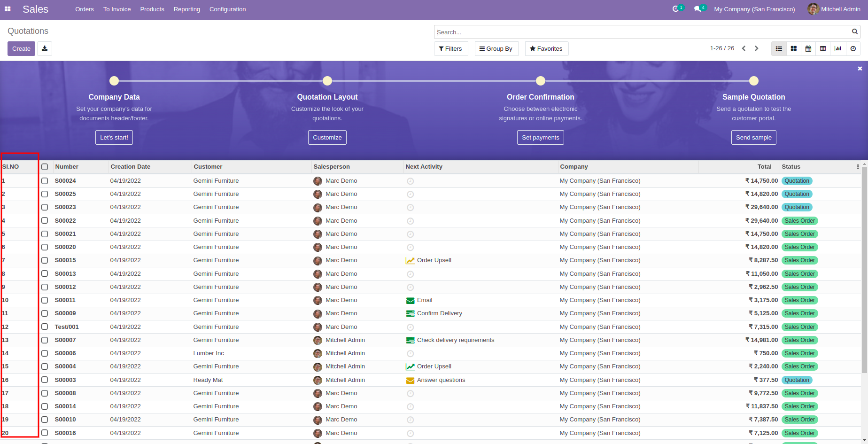Open the Products menu

(152, 9)
